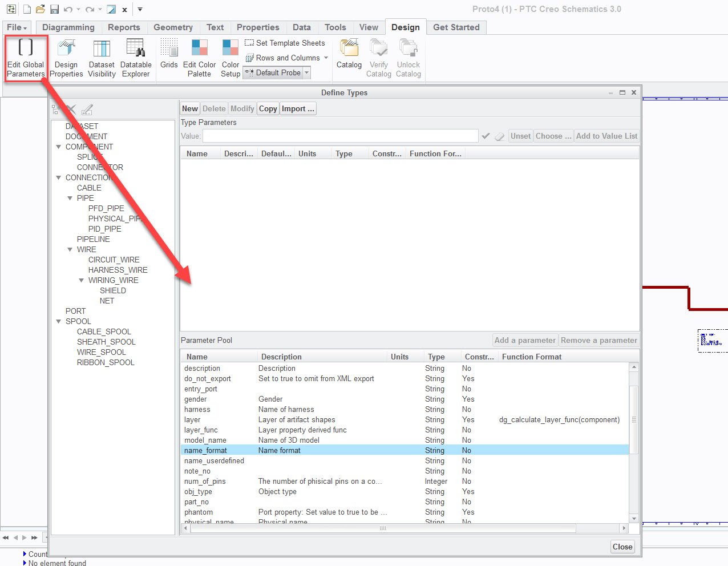This screenshot has height=566, width=728.
Task: Click the pencil edit icon above the type tree
Action: point(87,109)
